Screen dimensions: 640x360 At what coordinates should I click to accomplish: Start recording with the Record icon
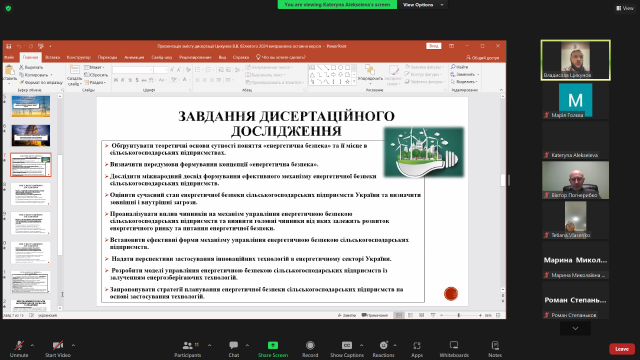310,345
